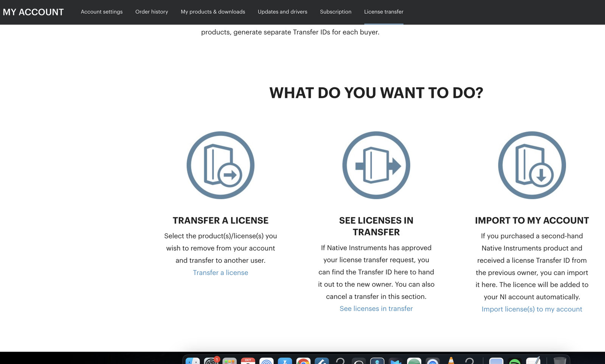Follow the 'Transfer a license' link
605x364 pixels.
point(220,273)
